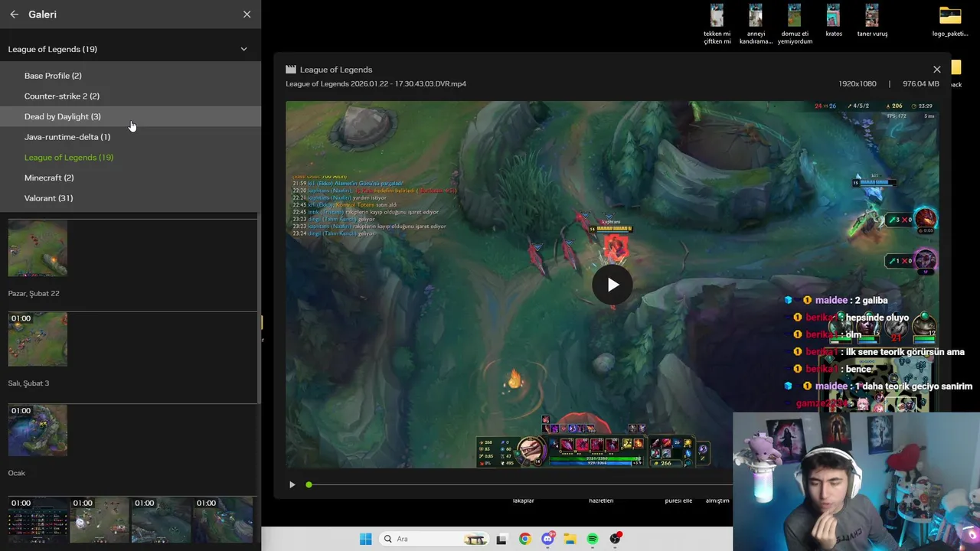Image resolution: width=980 pixels, height=551 pixels.
Task: Open desktop file tekken mi çiftken mi
Action: (x=717, y=24)
